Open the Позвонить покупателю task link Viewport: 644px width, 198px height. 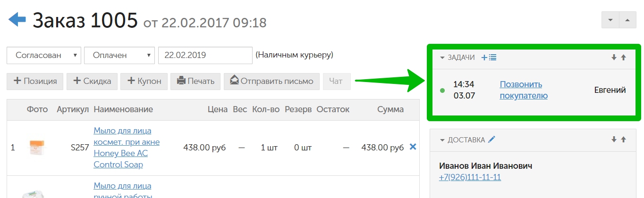(524, 90)
